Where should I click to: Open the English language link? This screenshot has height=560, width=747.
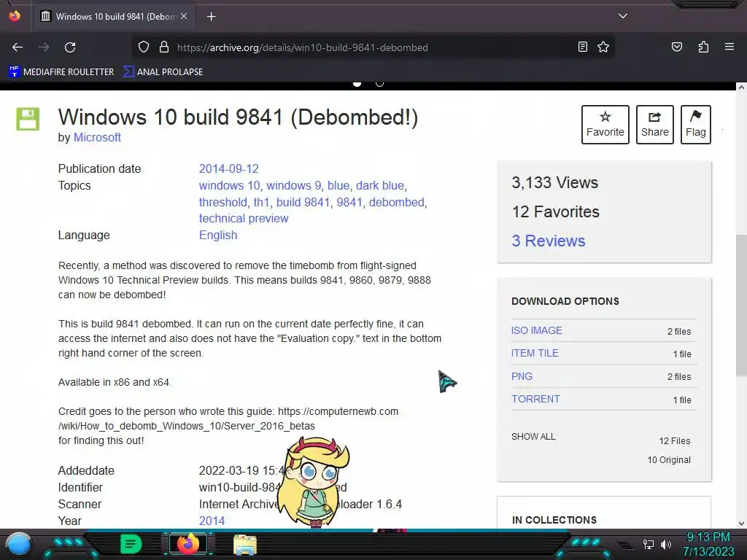(217, 235)
